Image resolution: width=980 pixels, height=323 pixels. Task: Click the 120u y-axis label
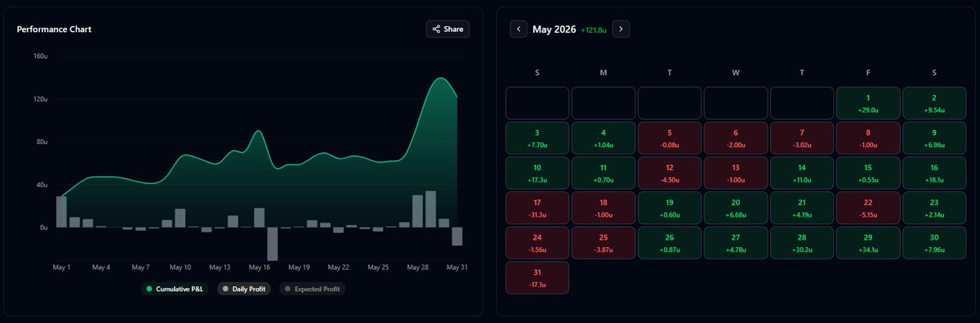(40, 99)
